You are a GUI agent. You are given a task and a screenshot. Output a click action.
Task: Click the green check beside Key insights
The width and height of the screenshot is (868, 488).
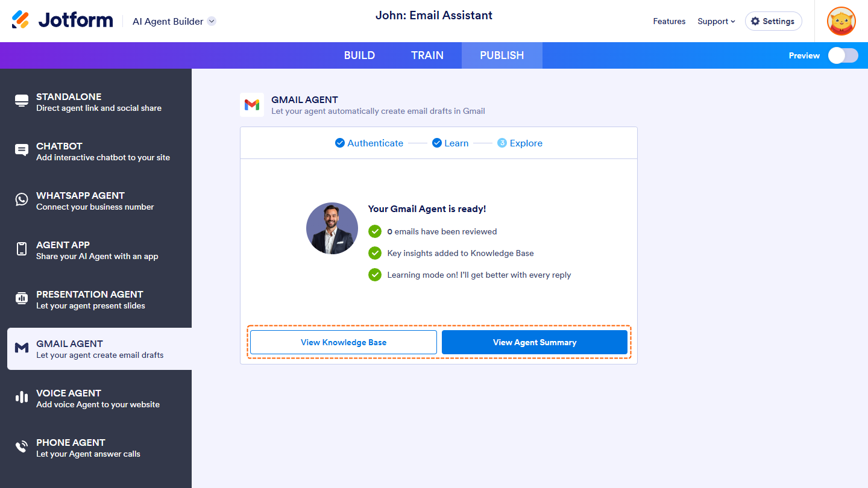375,253
